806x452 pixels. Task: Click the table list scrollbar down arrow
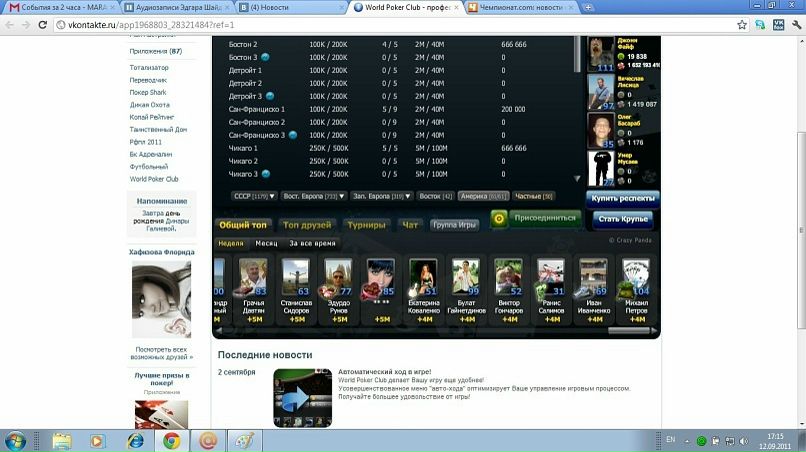(x=577, y=179)
